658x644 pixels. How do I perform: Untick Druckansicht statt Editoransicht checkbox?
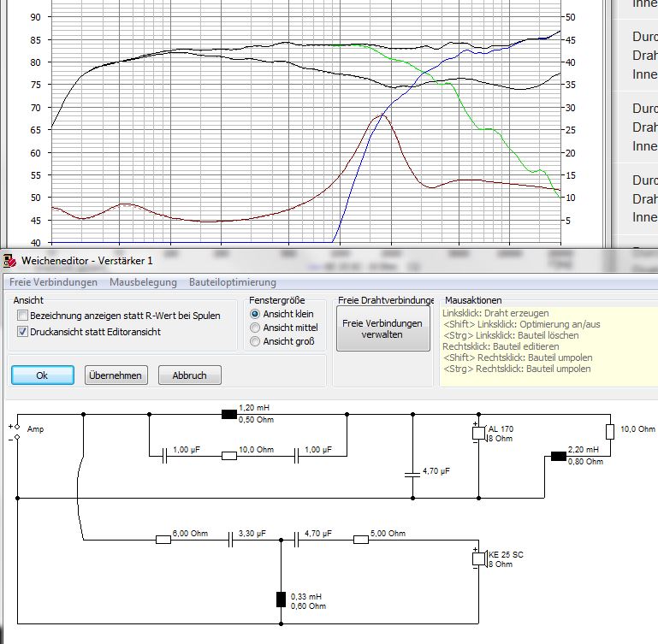(22, 332)
